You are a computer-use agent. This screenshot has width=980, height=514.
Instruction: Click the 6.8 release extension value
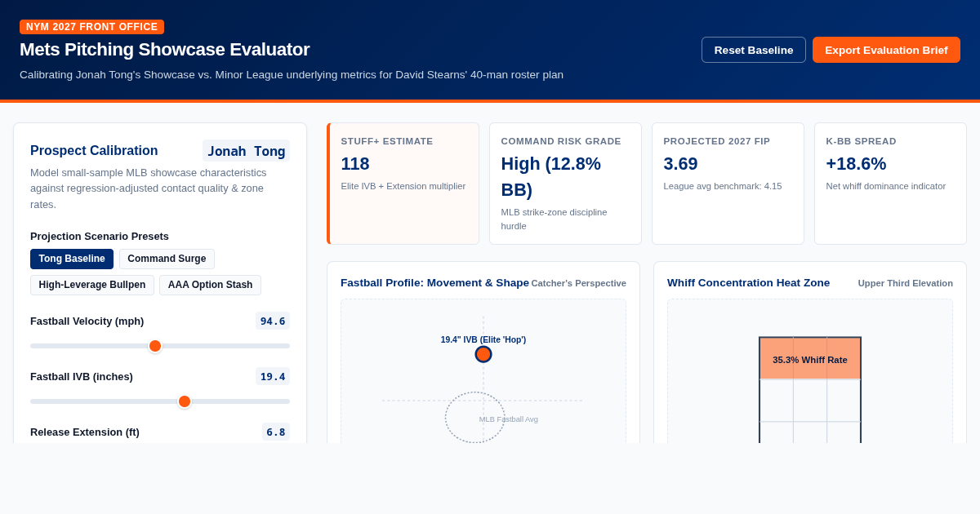point(276,432)
